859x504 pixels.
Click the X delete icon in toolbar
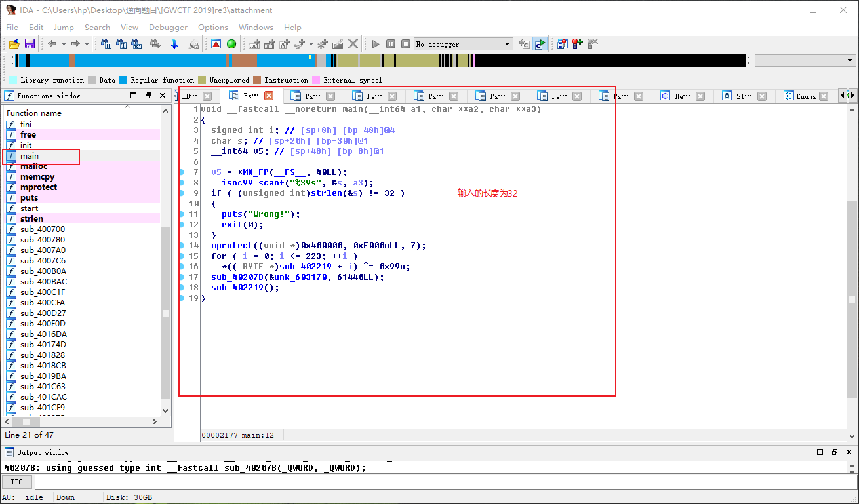pos(353,44)
